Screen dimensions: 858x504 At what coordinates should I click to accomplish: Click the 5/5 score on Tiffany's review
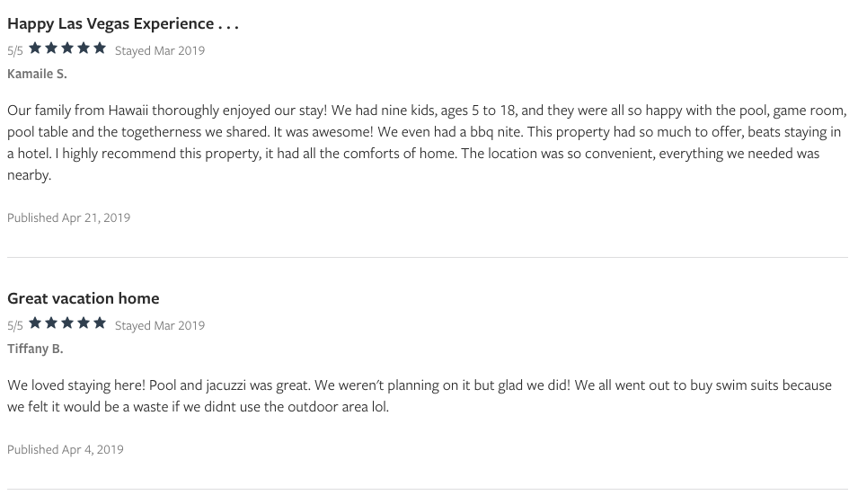coord(15,325)
